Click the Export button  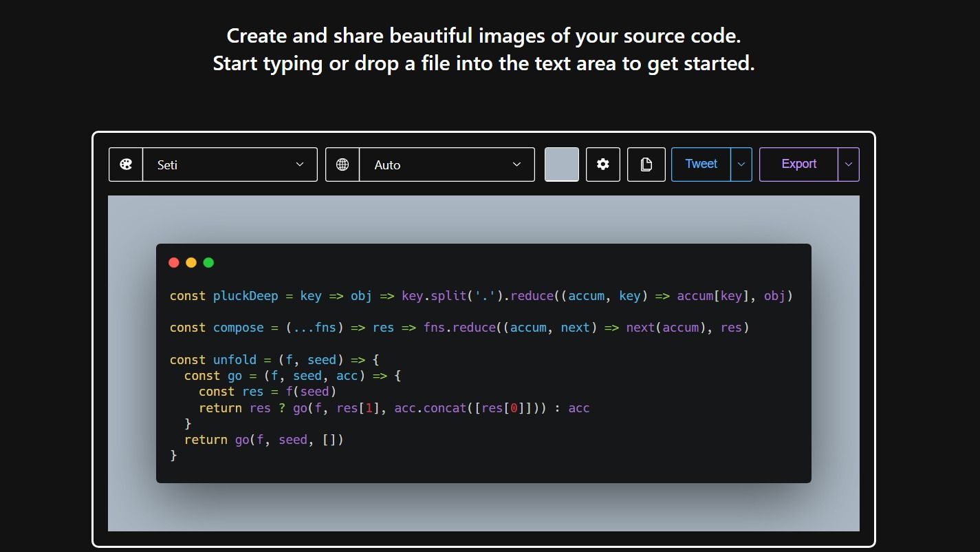tap(798, 164)
